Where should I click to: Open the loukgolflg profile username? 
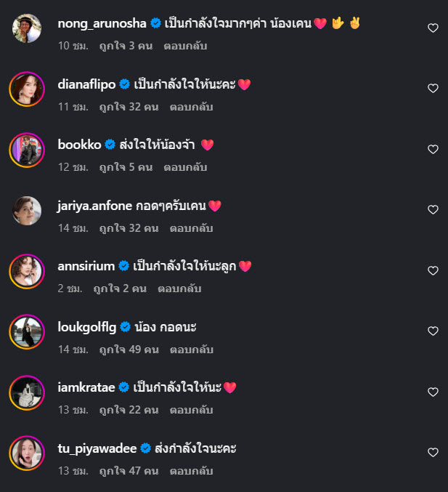[x=86, y=326]
